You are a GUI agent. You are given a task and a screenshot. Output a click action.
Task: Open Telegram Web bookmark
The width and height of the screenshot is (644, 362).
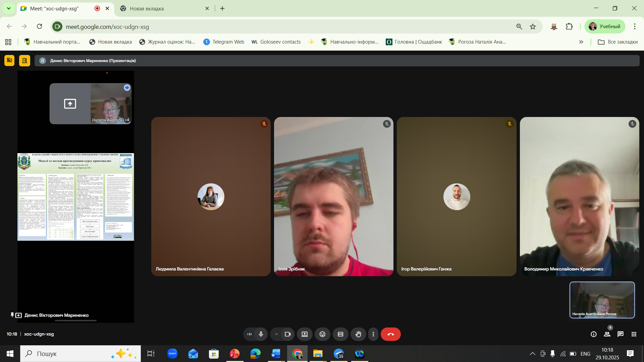(224, 42)
